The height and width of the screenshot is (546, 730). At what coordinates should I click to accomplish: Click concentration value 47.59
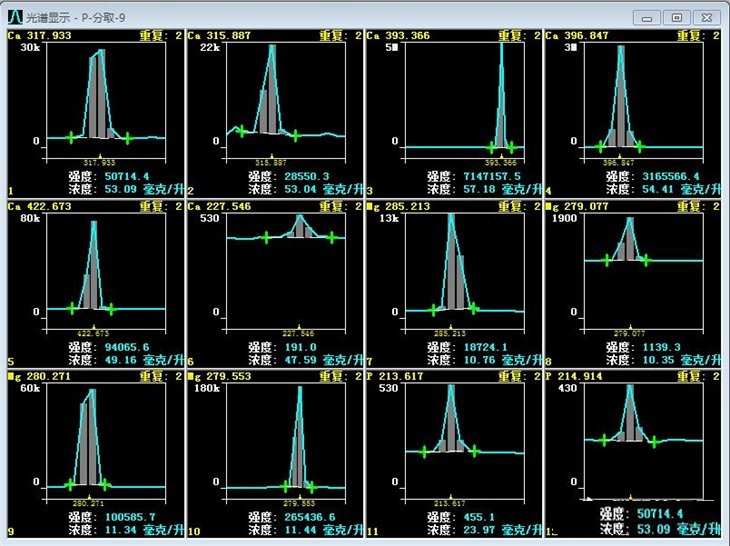tap(300, 360)
